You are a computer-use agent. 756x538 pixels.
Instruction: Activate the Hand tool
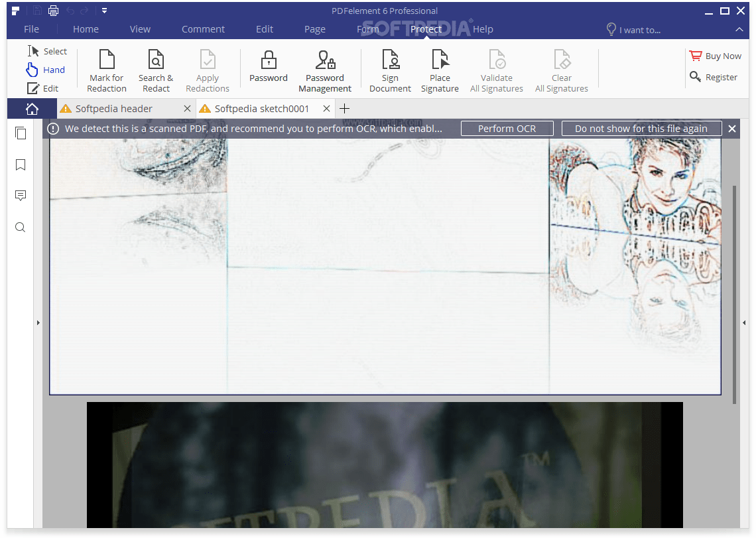pos(45,70)
